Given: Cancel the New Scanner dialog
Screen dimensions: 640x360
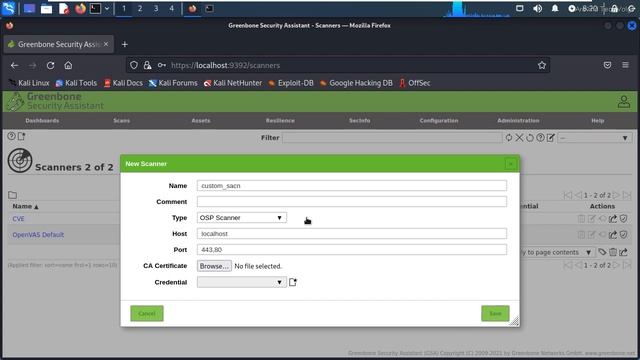Looking at the screenshot, I should [147, 313].
